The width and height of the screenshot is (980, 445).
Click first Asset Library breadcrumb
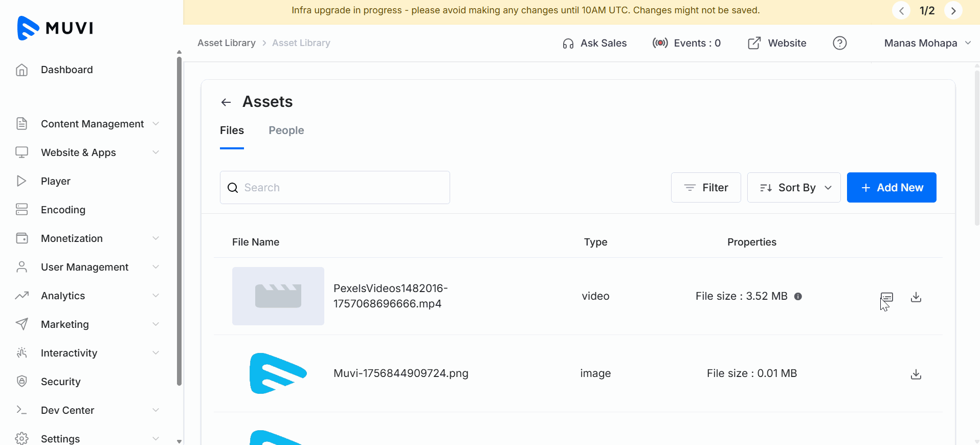point(227,43)
